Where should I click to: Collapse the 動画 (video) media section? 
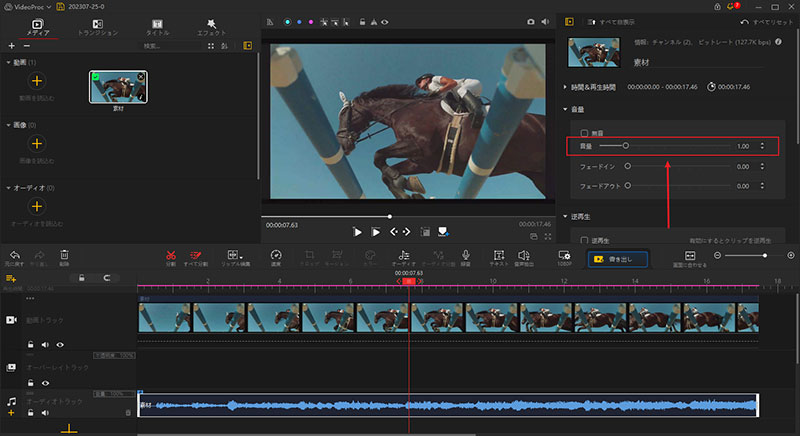point(8,62)
